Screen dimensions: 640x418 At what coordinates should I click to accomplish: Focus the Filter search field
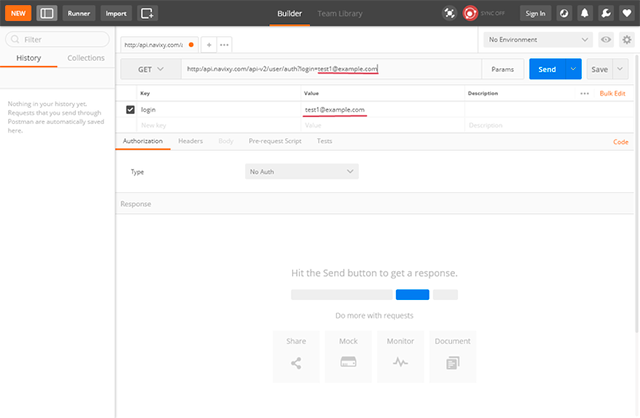[57, 39]
